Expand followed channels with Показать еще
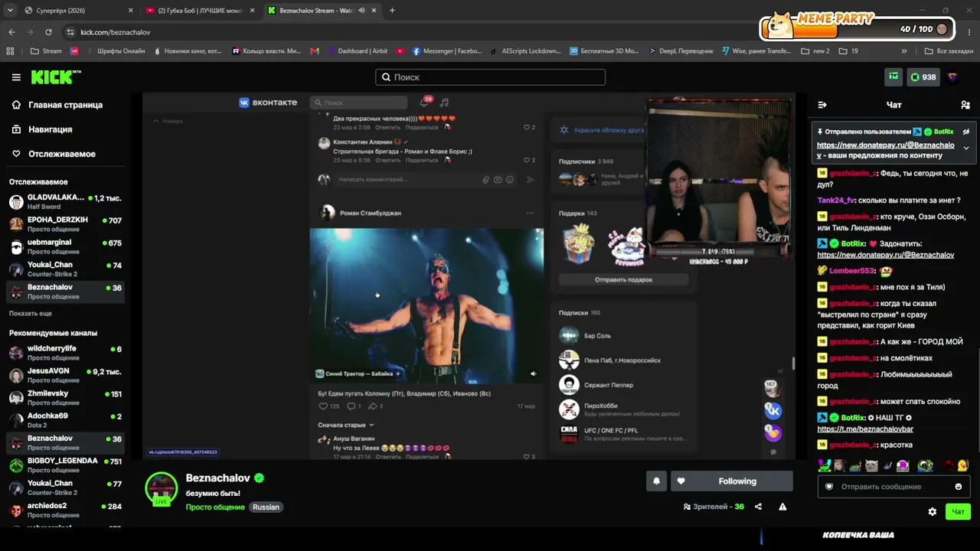Viewport: 980px width, 551px height. point(31,314)
